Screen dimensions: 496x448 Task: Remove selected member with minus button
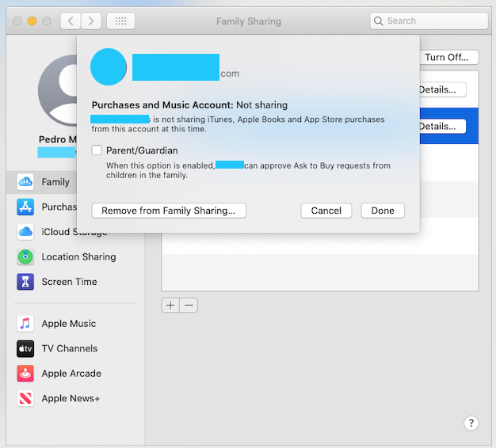pyautogui.click(x=189, y=306)
